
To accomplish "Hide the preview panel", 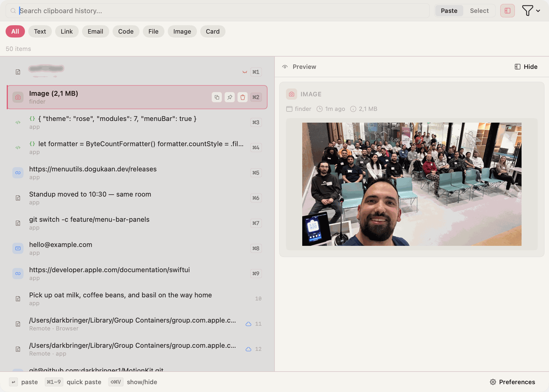I will 526,67.
